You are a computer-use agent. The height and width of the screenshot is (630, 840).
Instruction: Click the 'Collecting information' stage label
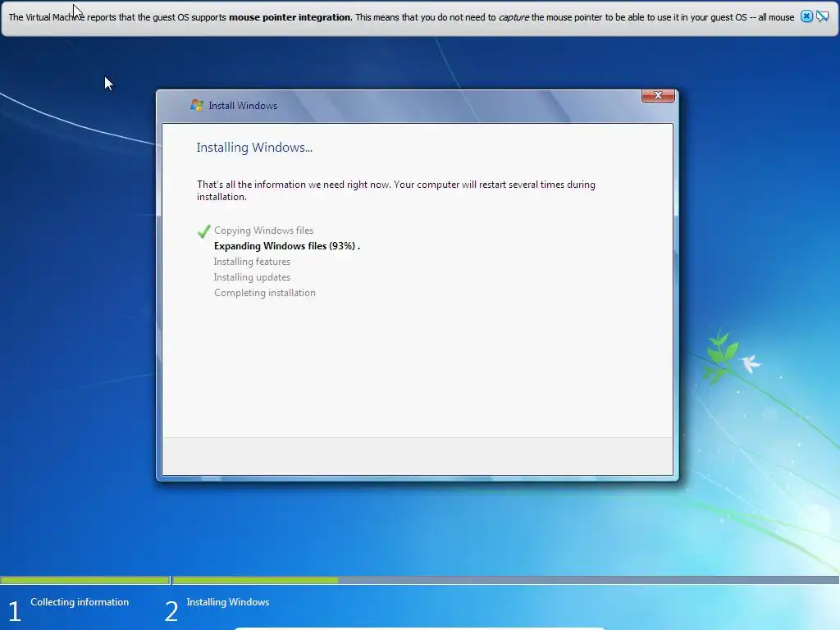[x=80, y=602]
